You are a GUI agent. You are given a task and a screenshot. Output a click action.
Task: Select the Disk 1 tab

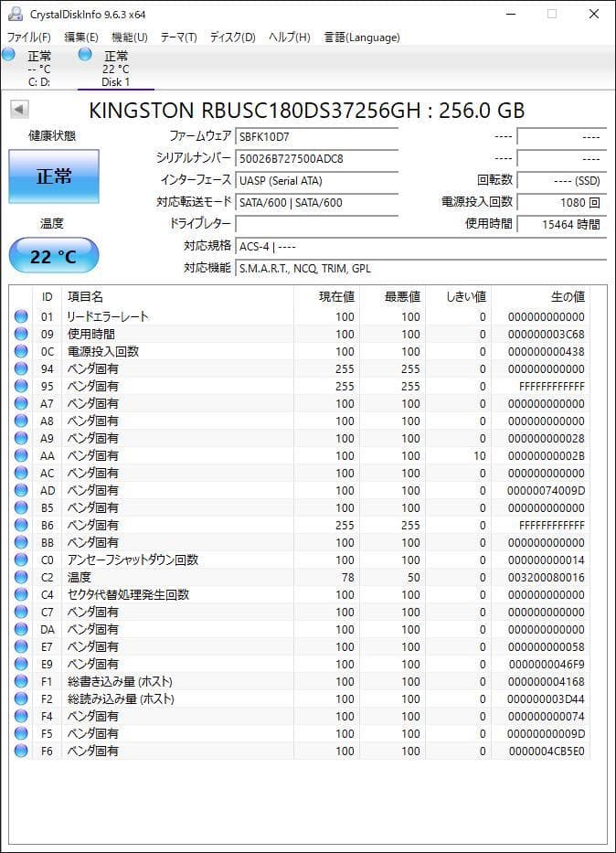[115, 69]
